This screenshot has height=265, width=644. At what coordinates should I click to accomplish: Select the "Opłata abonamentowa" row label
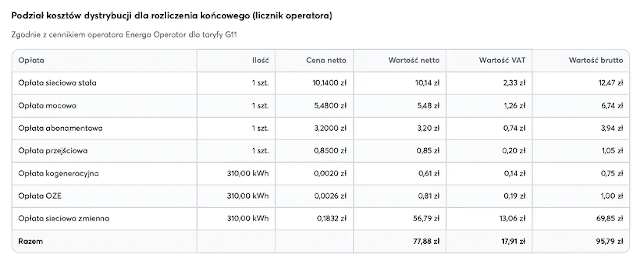(x=60, y=128)
